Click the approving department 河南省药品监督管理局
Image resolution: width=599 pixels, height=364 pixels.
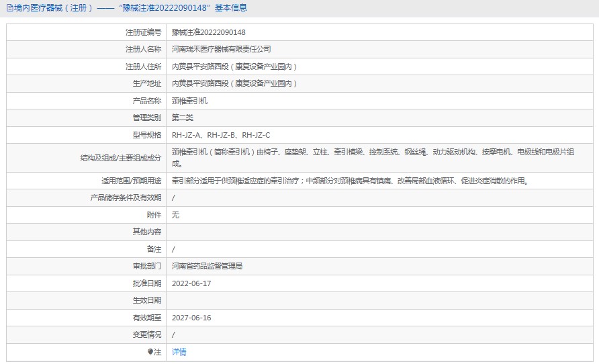click(x=207, y=266)
